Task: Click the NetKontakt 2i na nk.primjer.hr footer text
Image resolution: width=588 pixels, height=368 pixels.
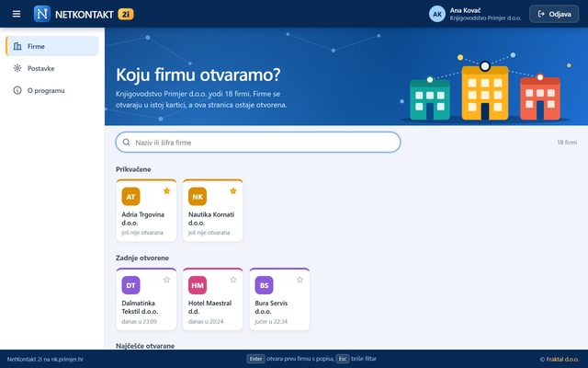Action: point(45,359)
